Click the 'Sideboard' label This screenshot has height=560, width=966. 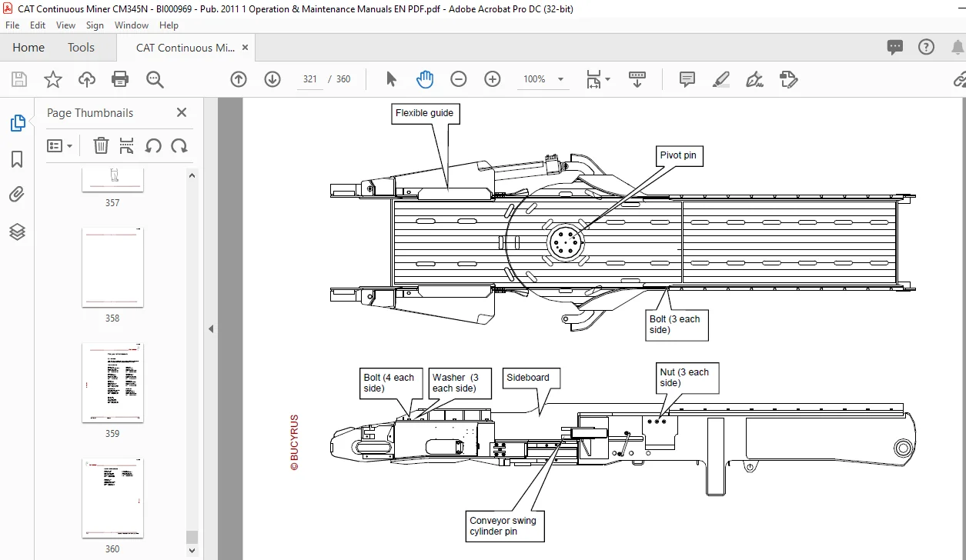click(528, 378)
